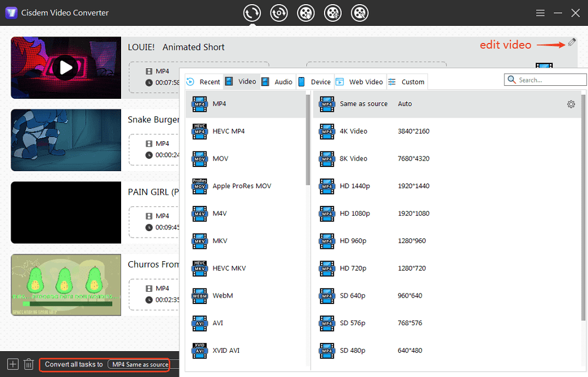The image size is (588, 377).
Task: Delete tasks with the trash icon
Action: (28, 364)
